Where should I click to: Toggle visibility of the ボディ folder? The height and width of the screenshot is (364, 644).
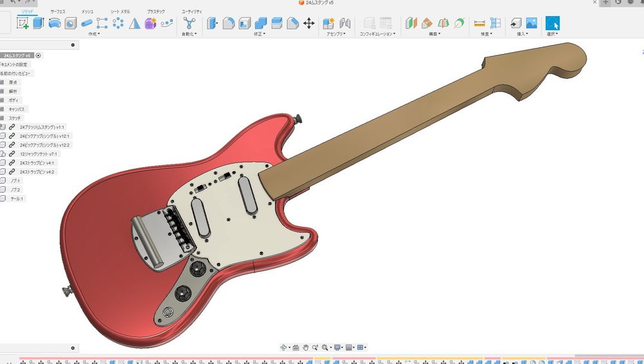[x=3, y=101]
